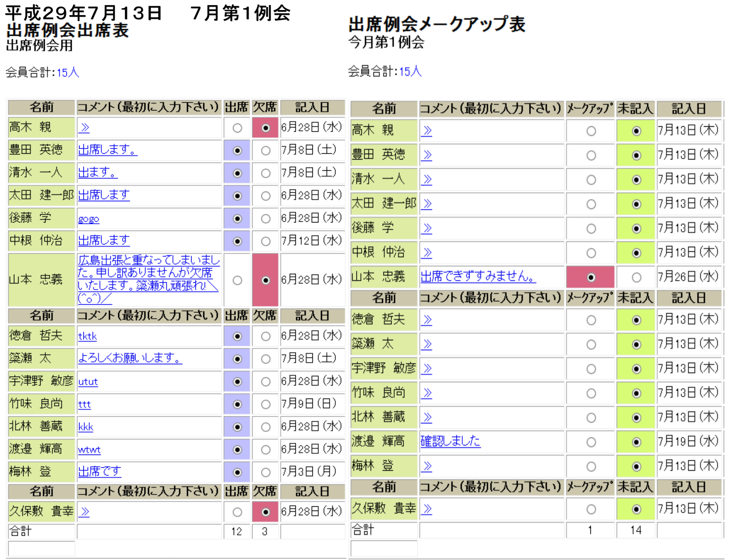This screenshot has width=753, height=560.
Task: Open 後藤 学 comment arrow in makeup table
Action: [x=426, y=228]
